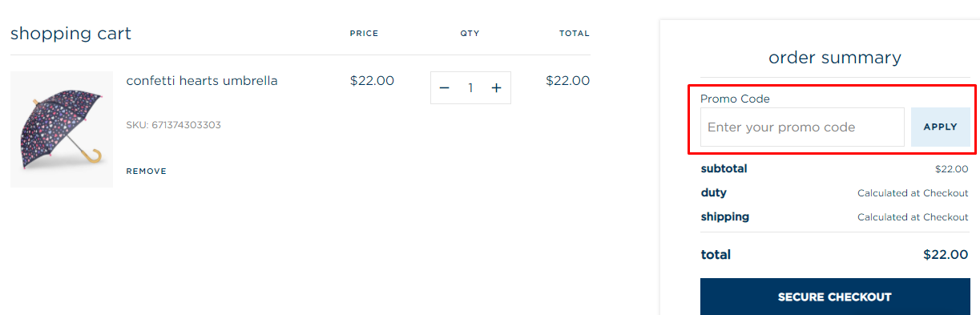Increase quantity with the plus icon

coord(497,88)
